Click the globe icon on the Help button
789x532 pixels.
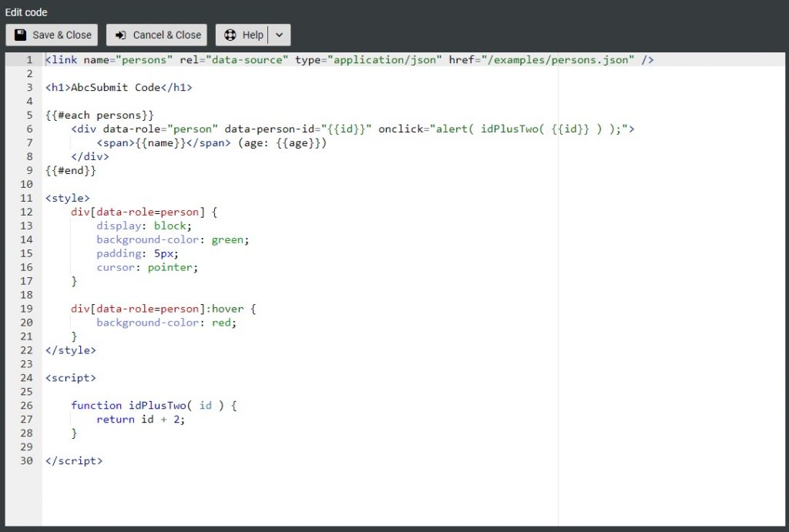(229, 34)
